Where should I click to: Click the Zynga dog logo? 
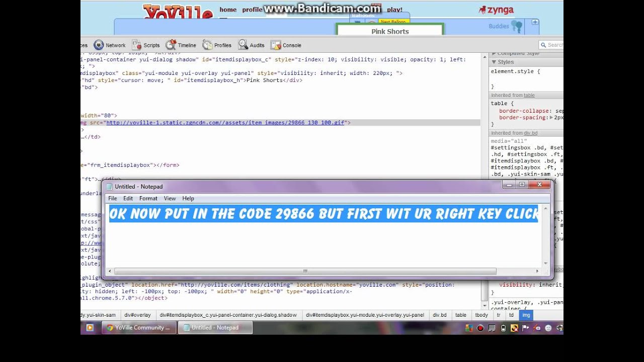tap(482, 10)
